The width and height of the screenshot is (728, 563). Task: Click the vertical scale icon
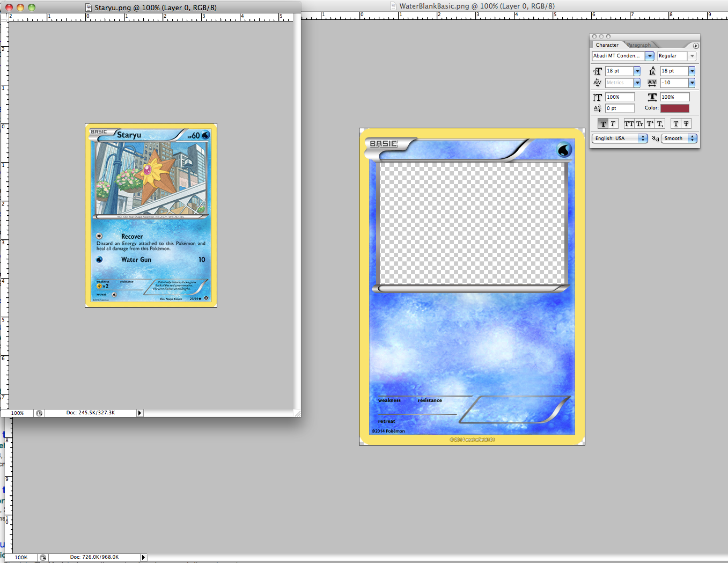coord(598,97)
